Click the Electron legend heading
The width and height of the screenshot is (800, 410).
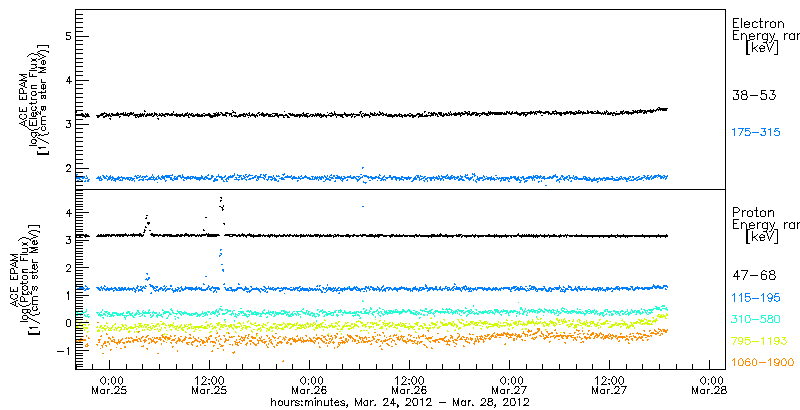coord(758,24)
